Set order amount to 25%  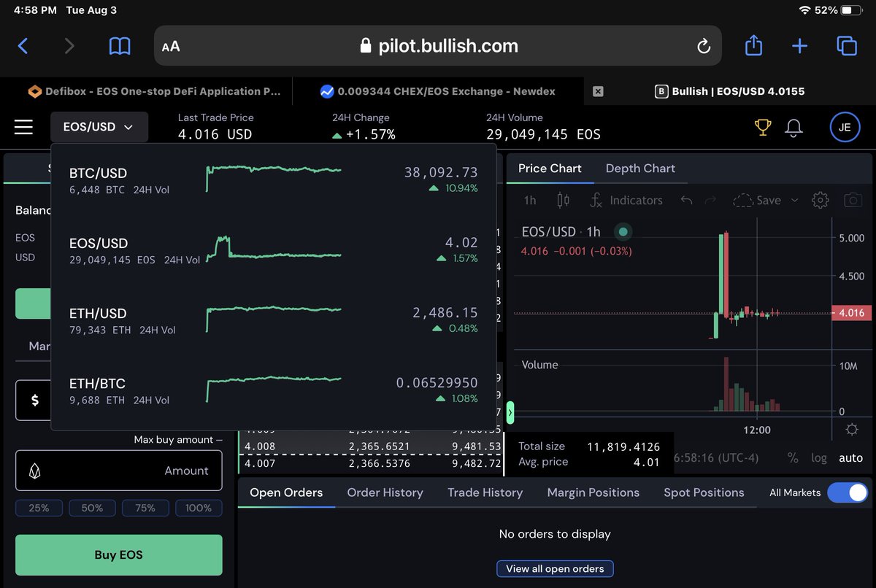[x=39, y=508]
